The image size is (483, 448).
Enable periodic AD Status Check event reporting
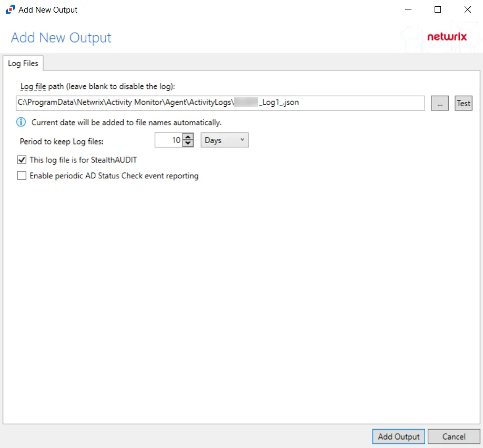(x=22, y=176)
